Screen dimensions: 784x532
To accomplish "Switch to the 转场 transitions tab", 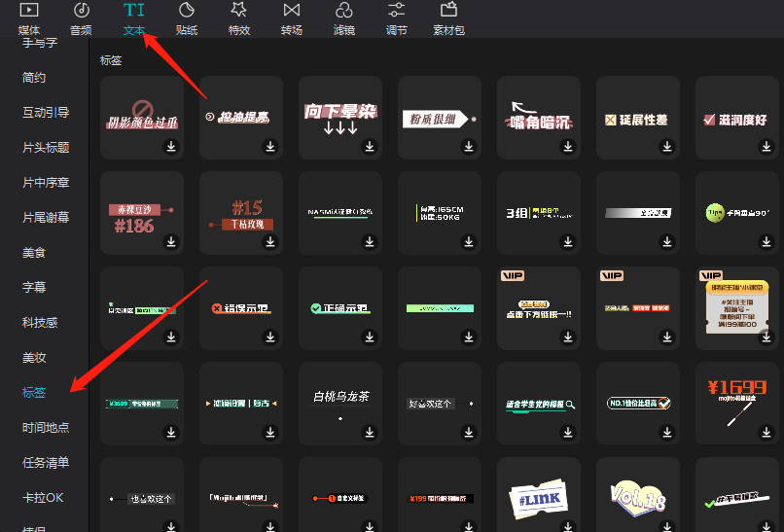I will [292, 19].
